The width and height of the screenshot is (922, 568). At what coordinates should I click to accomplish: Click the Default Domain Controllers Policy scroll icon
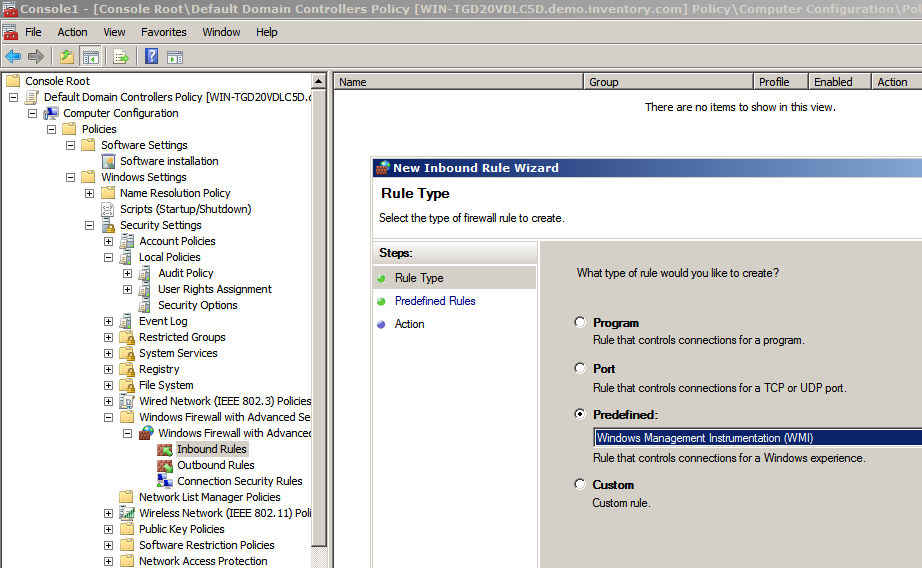tap(32, 97)
